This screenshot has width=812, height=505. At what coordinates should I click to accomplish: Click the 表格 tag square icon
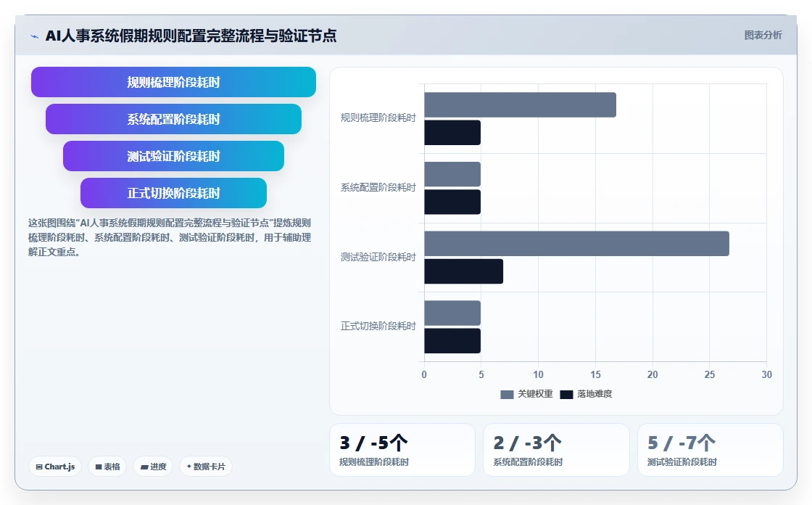(99, 467)
